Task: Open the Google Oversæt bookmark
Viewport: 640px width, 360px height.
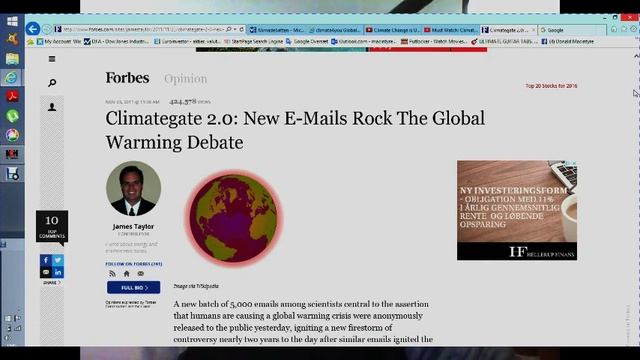Action: 307,41
